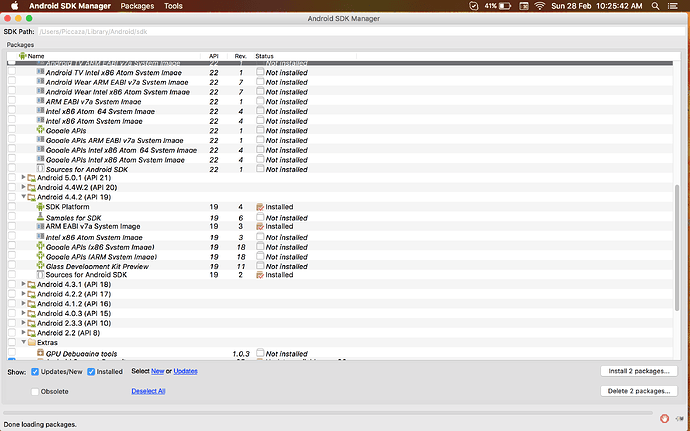
Task: Open Spotlight search in the menu bar
Action: [x=655, y=6]
